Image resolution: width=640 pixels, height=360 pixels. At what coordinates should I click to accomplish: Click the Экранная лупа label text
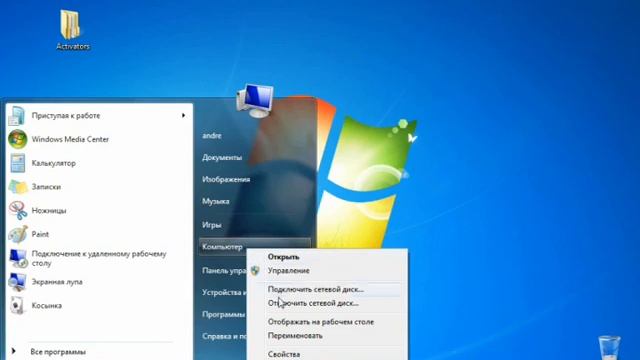57,282
